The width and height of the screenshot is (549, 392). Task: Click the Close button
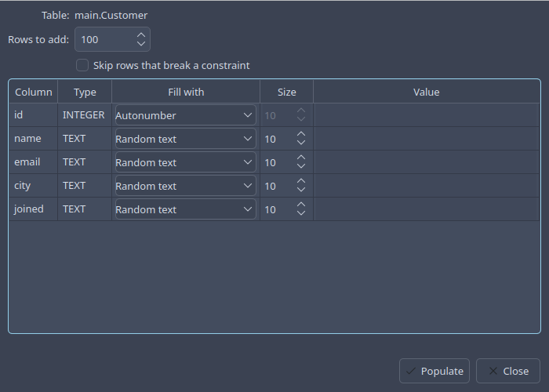tap(508, 371)
